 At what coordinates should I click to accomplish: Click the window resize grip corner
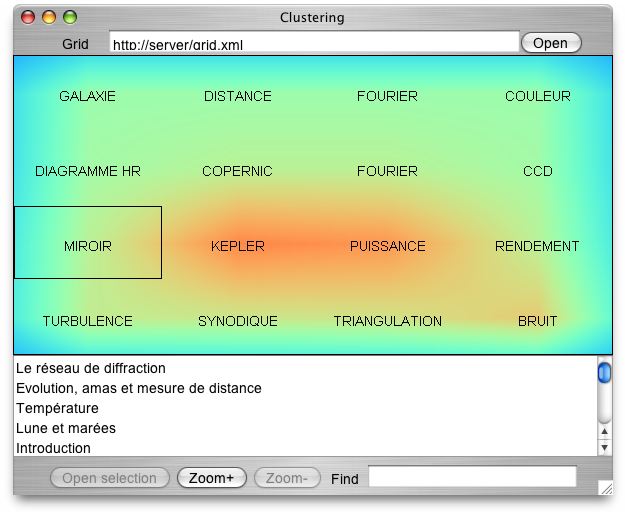[x=604, y=488]
